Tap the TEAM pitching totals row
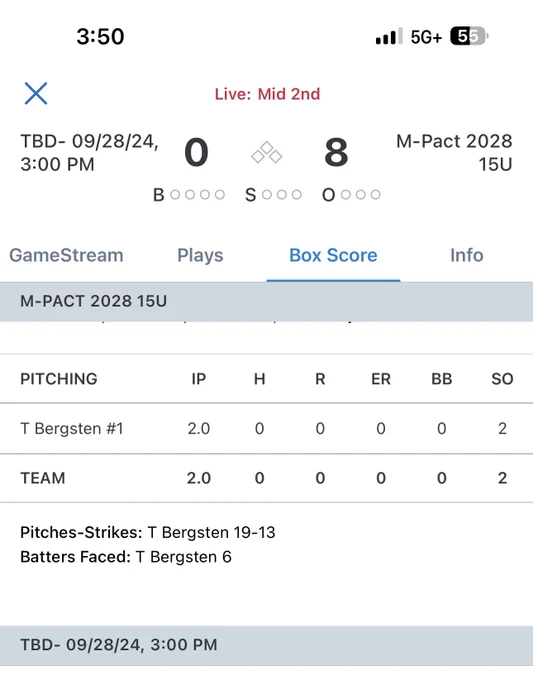Viewport: 533px width, 680px height. pos(266,478)
